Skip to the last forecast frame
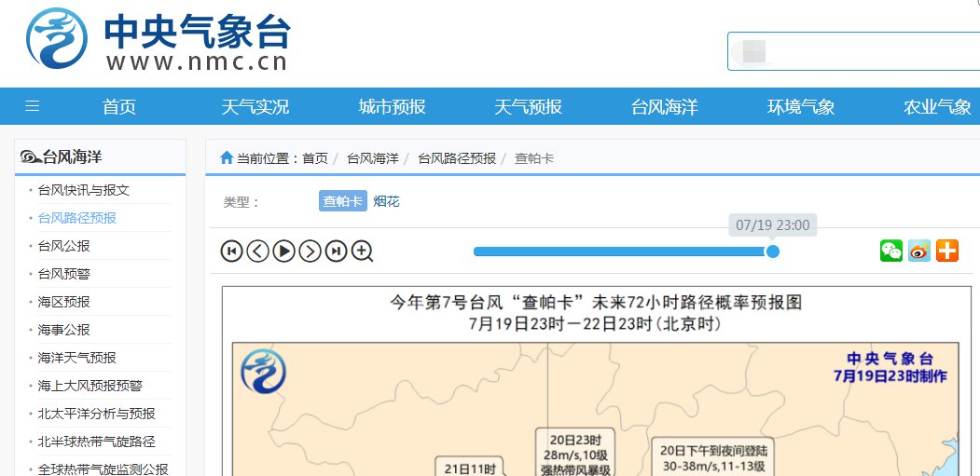The image size is (980, 476). point(336,251)
